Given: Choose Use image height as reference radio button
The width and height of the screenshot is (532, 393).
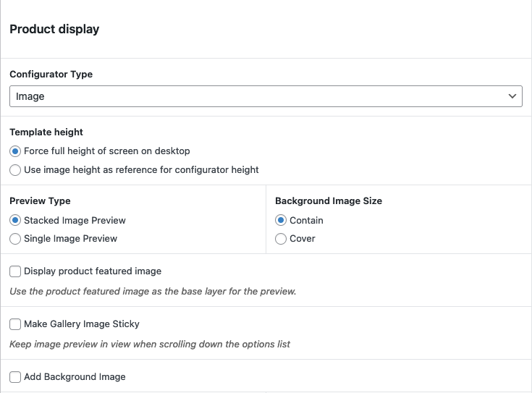Looking at the screenshot, I should 15,170.
